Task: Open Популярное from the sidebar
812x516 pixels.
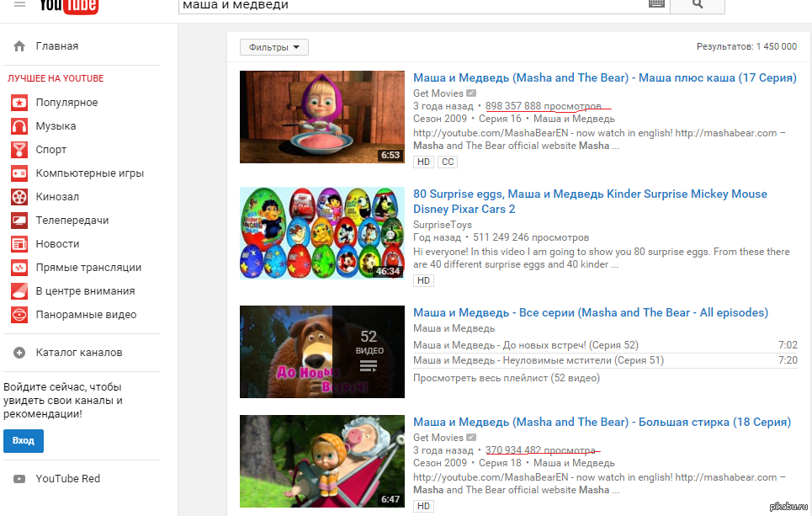Action: pyautogui.click(x=66, y=103)
